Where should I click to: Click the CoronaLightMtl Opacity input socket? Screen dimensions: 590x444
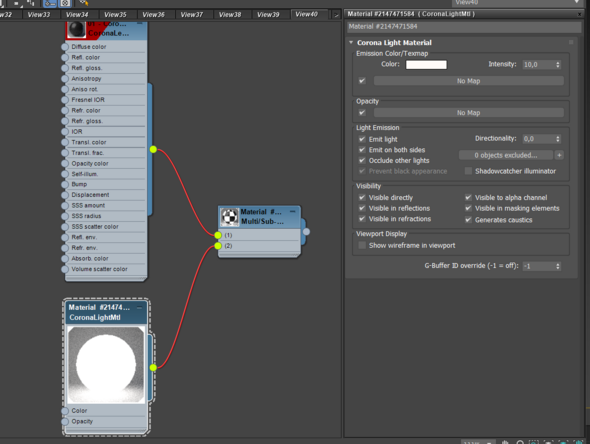pos(65,421)
